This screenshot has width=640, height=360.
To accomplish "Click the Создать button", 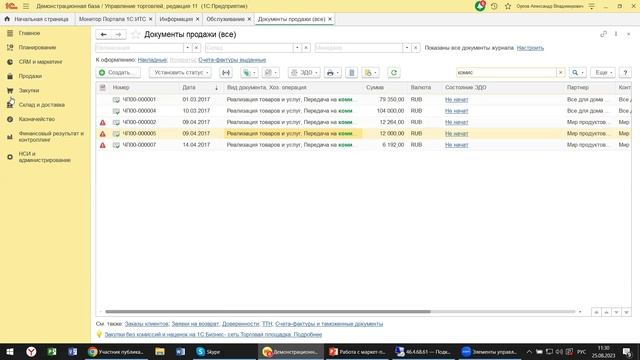I will click(x=118, y=73).
